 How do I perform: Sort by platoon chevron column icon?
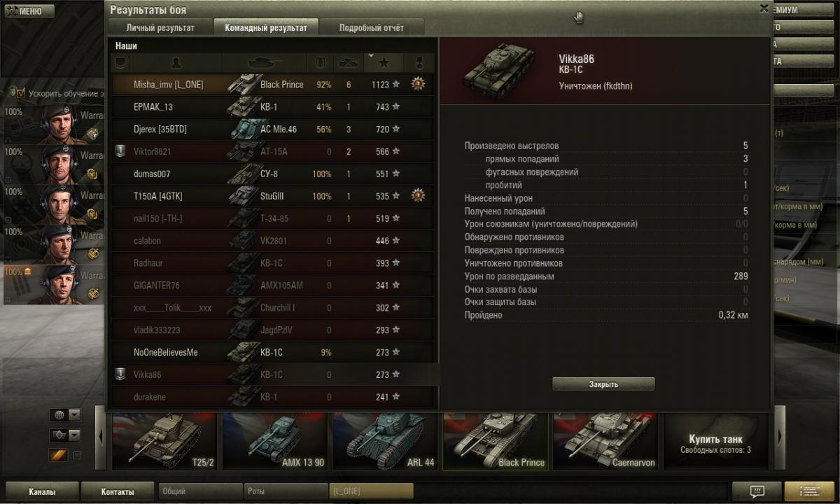point(120,63)
